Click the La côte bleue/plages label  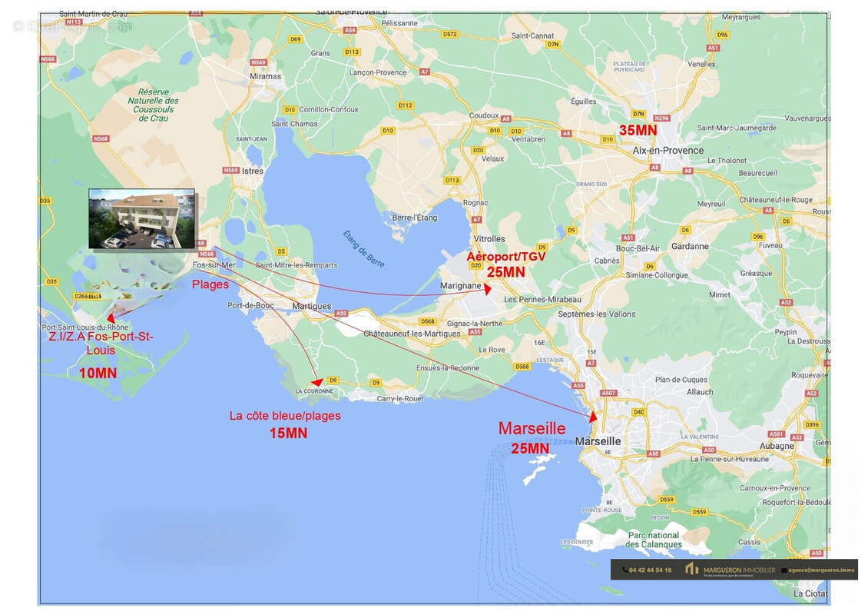pyautogui.click(x=285, y=424)
